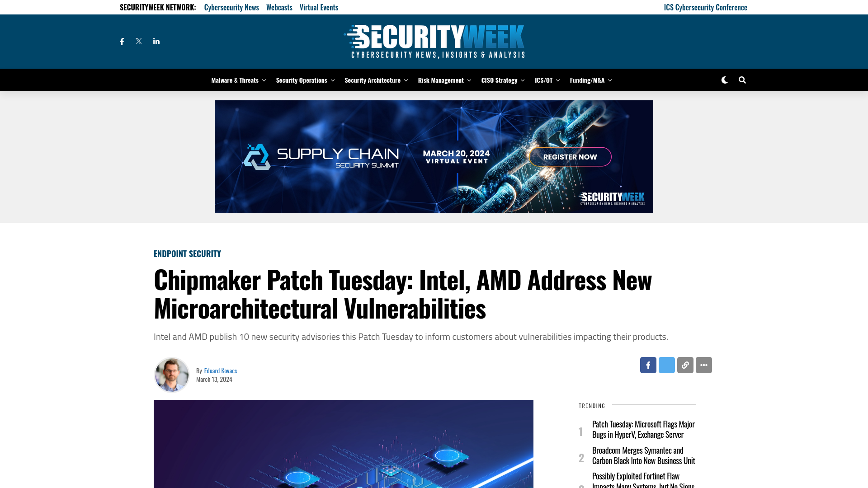
Task: Click the Facebook share icon
Action: coord(648,365)
